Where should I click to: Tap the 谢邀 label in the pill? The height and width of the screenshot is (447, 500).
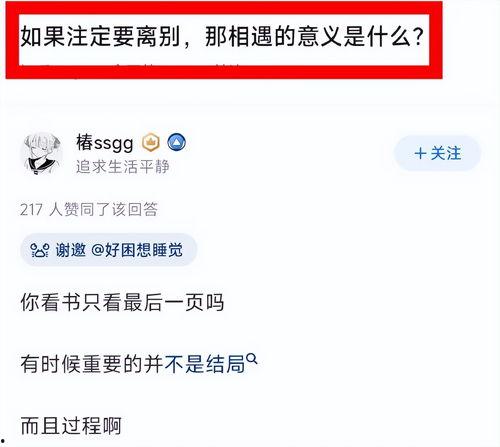coord(71,250)
